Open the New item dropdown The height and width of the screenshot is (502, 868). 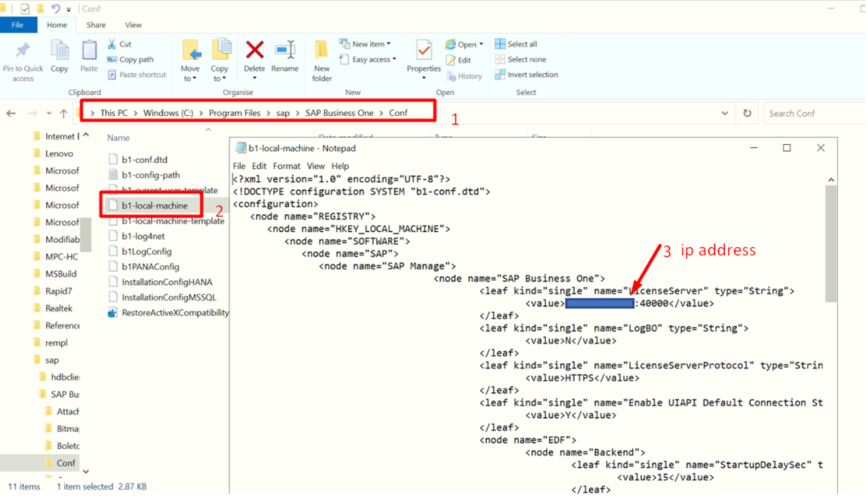click(x=365, y=44)
